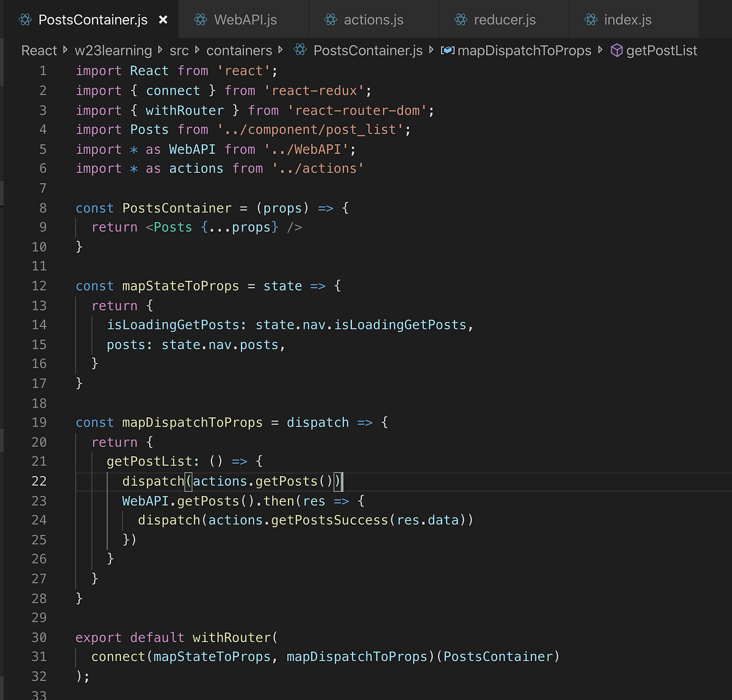
Task: Click the React icon on the PostsContainer.js tab
Action: [x=25, y=19]
